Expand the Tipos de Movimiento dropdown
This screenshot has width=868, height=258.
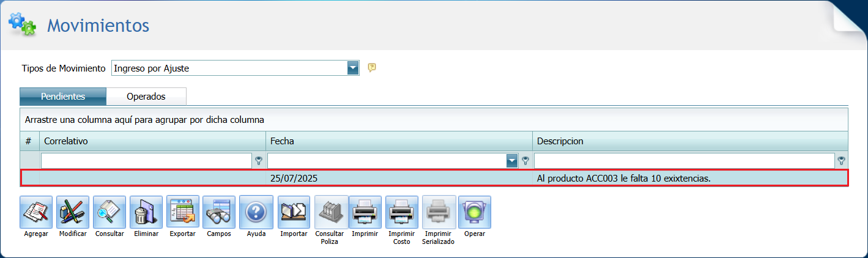click(x=353, y=68)
